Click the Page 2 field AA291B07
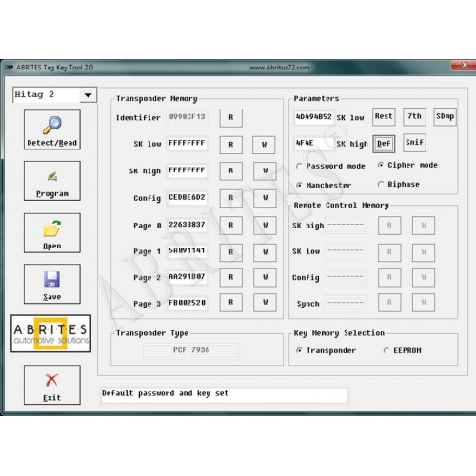 pos(188,277)
